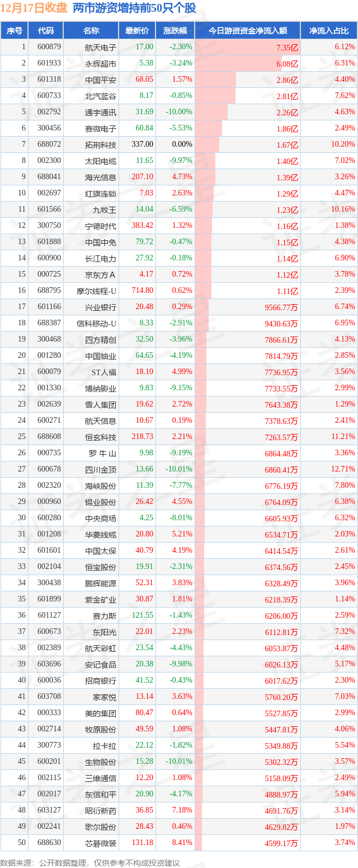This screenshot has width=358, height=868.
Task: Click the title 两市游资增持前50只个股
Action: pos(134,8)
